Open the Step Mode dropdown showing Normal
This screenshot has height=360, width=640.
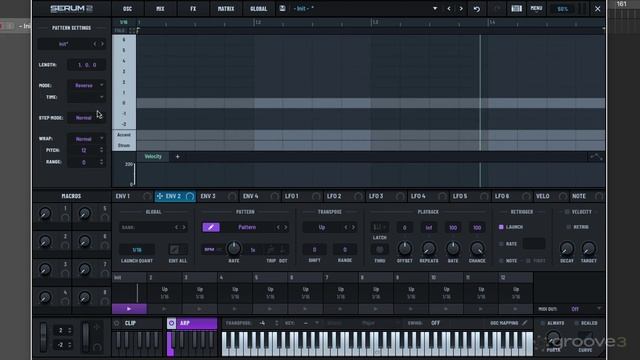pos(87,118)
